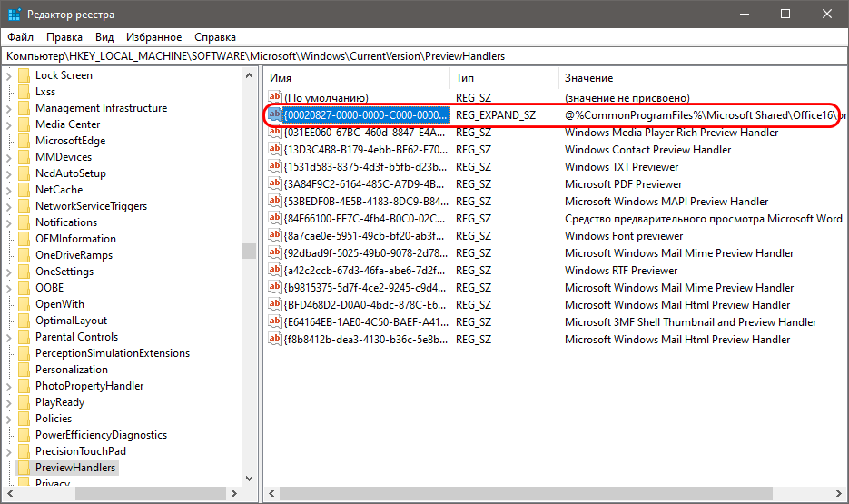
Task: Click the Policies folder icon
Action: tap(24, 419)
